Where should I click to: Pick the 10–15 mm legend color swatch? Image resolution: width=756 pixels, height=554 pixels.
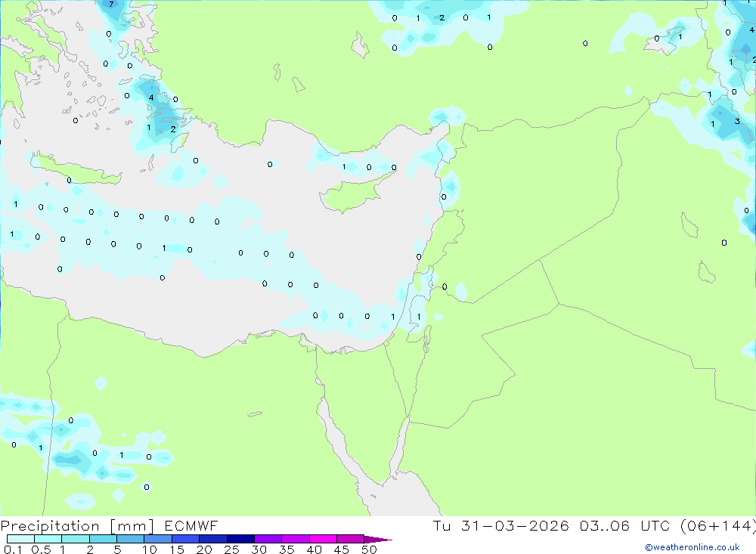(158, 539)
